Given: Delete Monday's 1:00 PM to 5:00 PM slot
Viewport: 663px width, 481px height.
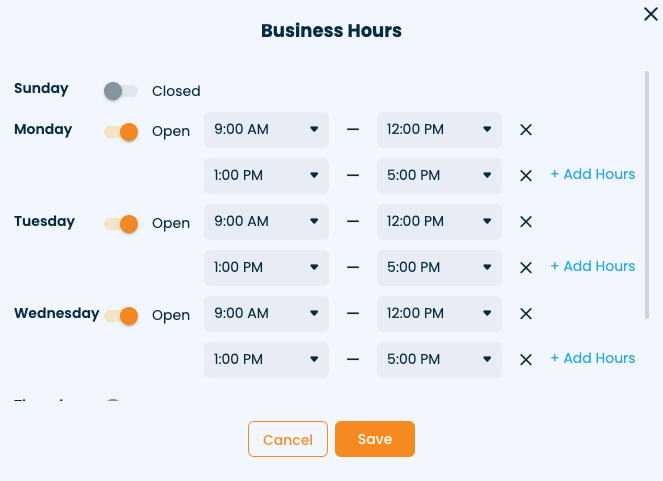Looking at the screenshot, I should [526, 176].
